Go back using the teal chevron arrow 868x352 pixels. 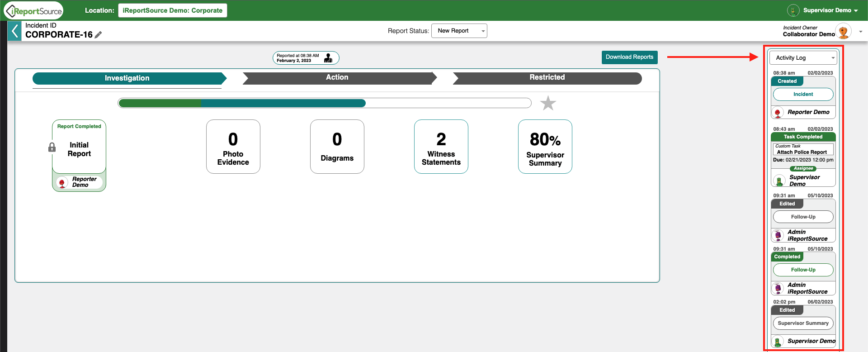pyautogui.click(x=14, y=31)
